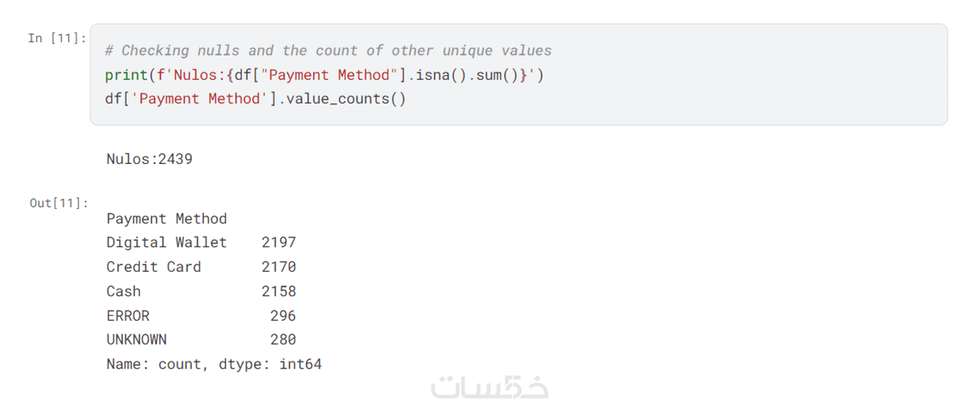Click the Out[11] output prompt
This screenshot has width=980, height=407.
point(59,203)
